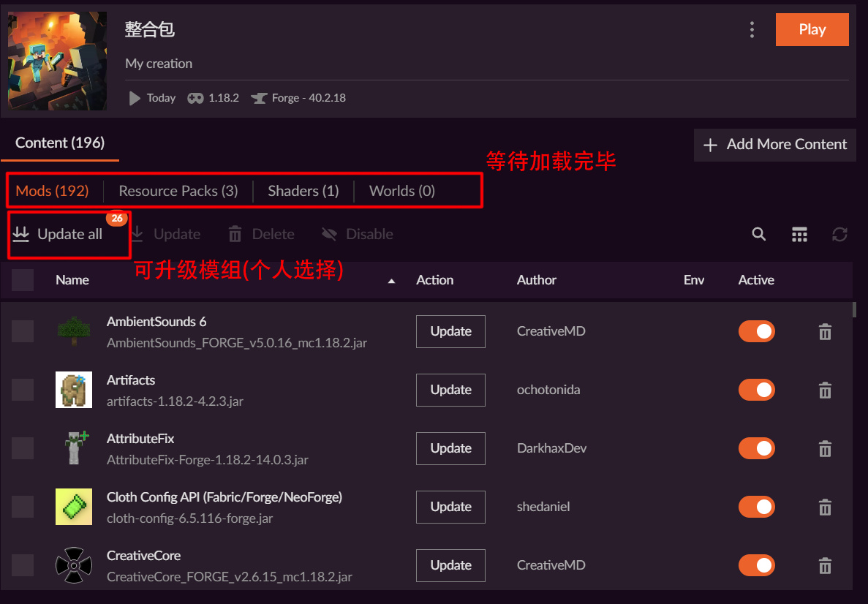Image resolution: width=868 pixels, height=604 pixels.
Task: Click the gamepad icon beside 1.18.2
Action: [x=195, y=98]
